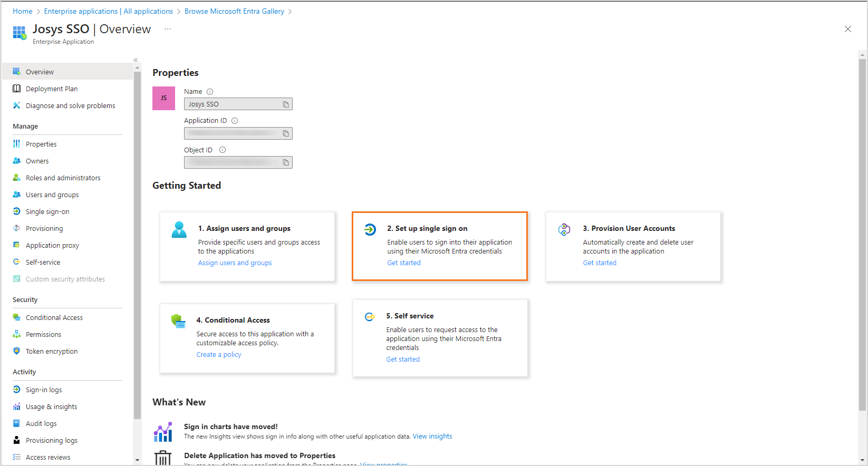Open Self-service in sidebar
Image resolution: width=868 pixels, height=466 pixels.
click(x=67, y=262)
